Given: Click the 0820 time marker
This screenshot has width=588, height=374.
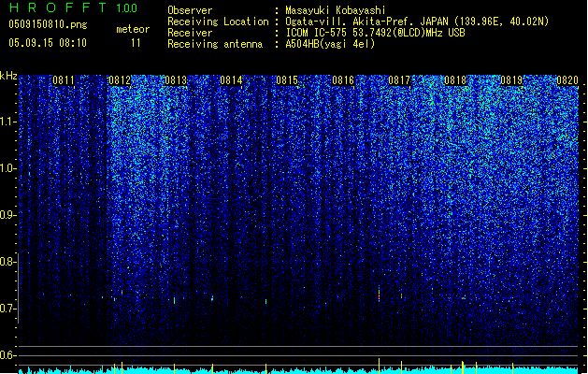Looking at the screenshot, I should pyautogui.click(x=567, y=80).
